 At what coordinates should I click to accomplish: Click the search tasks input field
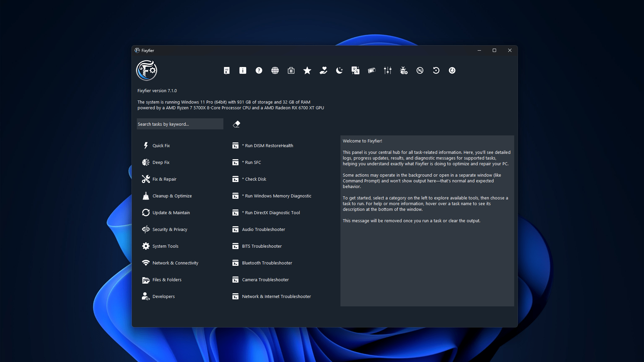180,124
